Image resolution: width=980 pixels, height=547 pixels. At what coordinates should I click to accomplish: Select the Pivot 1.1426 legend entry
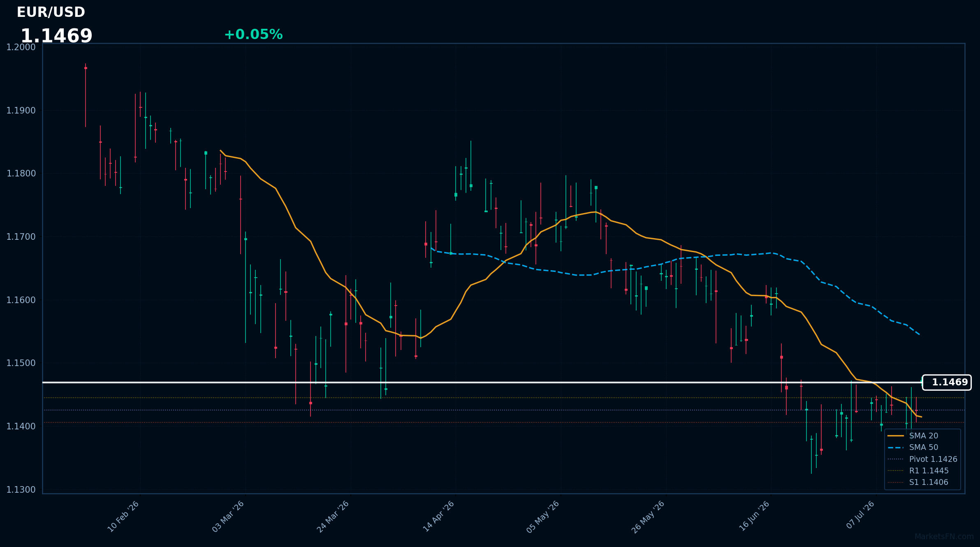pyautogui.click(x=923, y=459)
